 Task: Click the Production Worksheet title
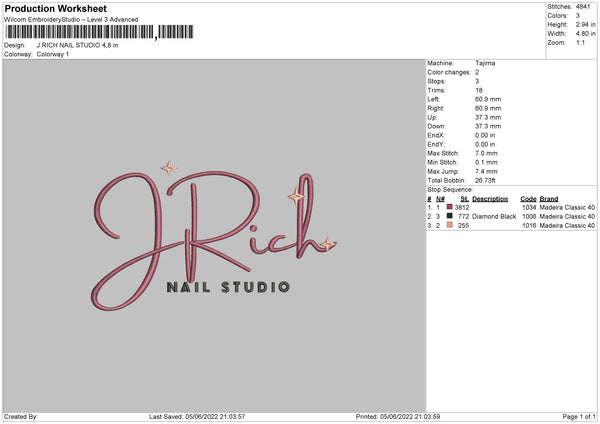point(55,8)
